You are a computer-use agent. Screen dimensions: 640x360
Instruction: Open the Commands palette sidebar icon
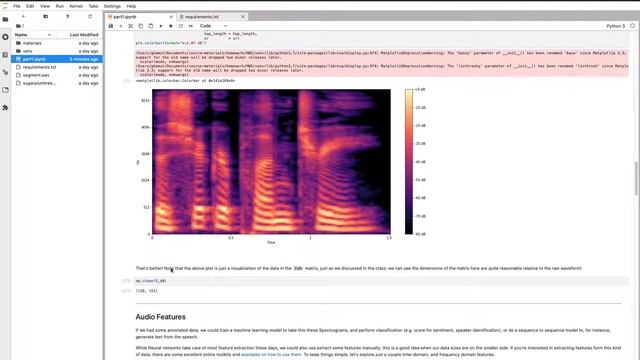[x=5, y=55]
